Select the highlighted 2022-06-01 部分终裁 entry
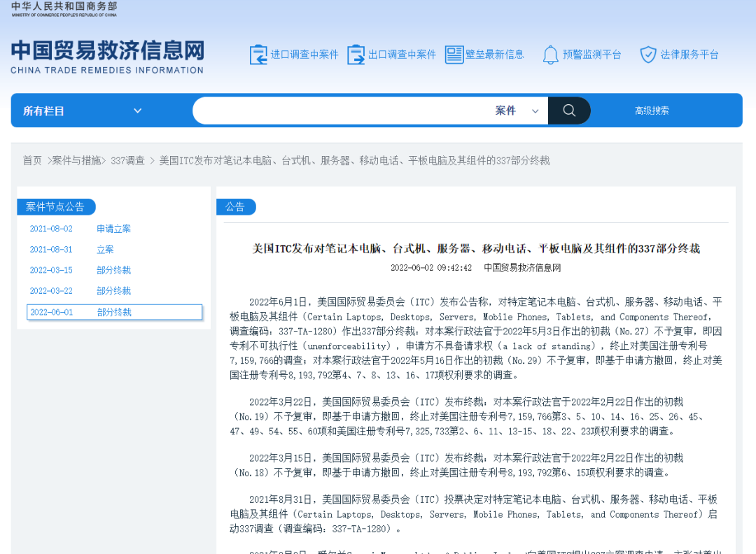Screen dimensions: 756x554 point(114,312)
